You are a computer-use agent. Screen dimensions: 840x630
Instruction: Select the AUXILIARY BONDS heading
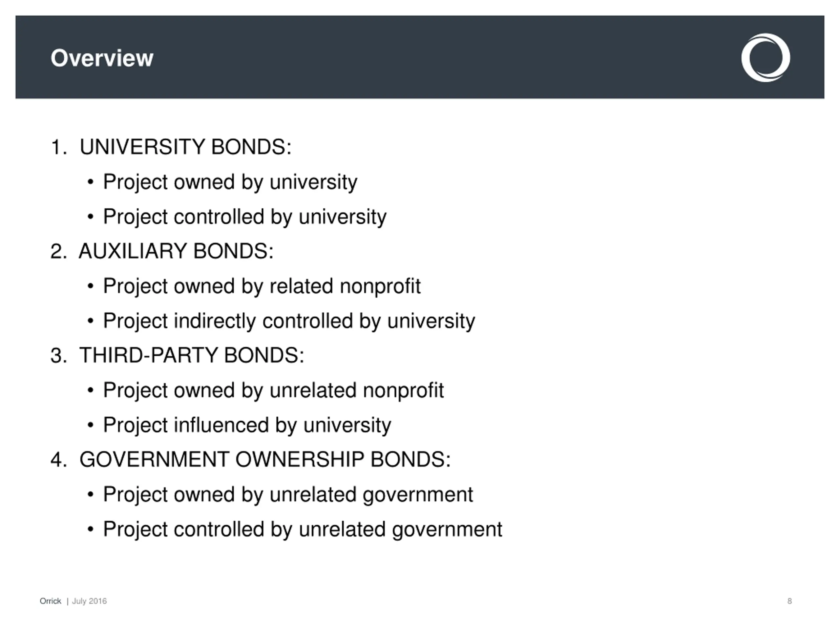pyautogui.click(x=176, y=251)
